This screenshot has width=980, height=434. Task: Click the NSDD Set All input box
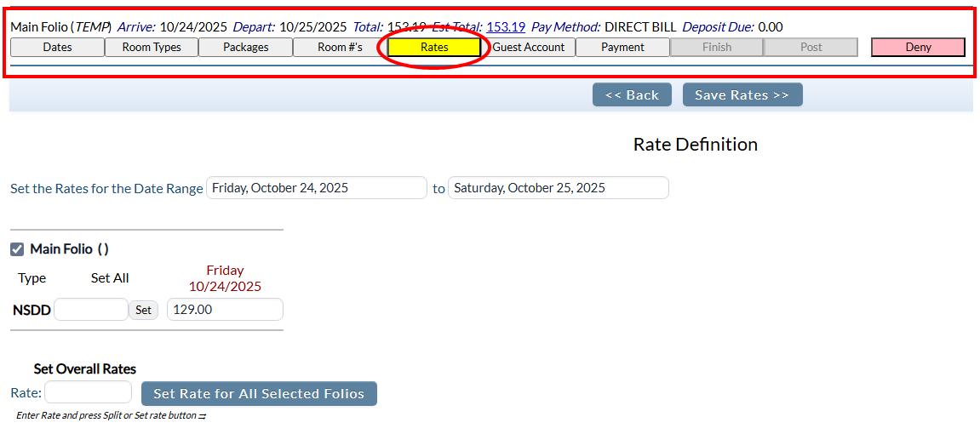(x=90, y=310)
